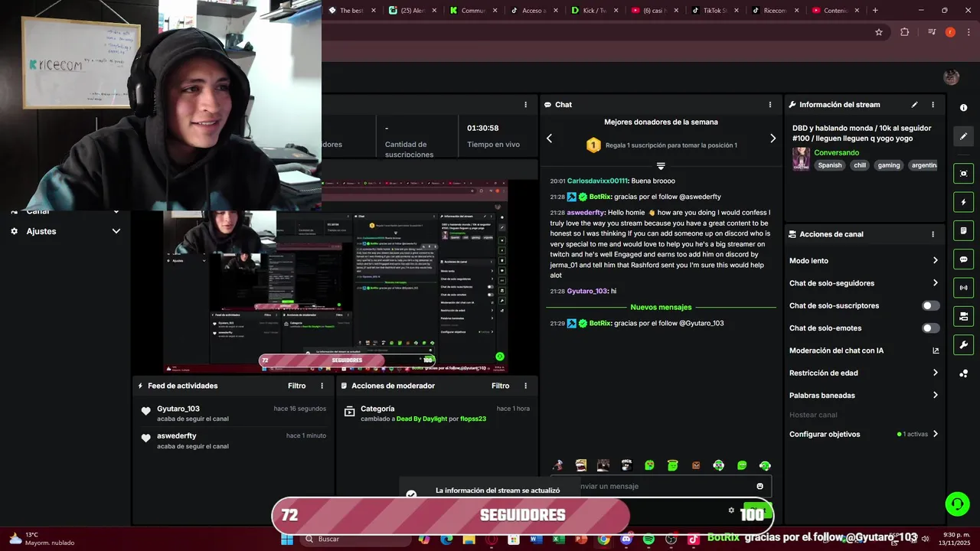Open stream stats panel three-dot menu
Screen dimensions: 980x551
[525, 105]
